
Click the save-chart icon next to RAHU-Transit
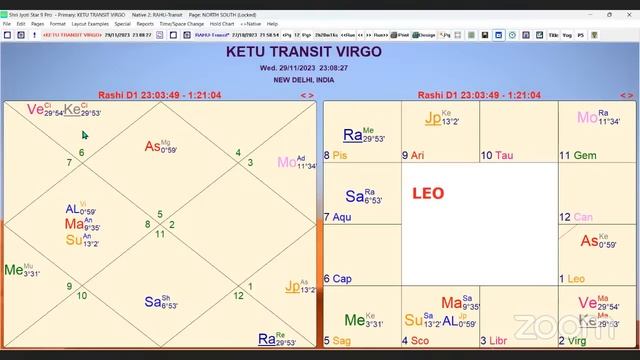pyautogui.click(x=187, y=35)
